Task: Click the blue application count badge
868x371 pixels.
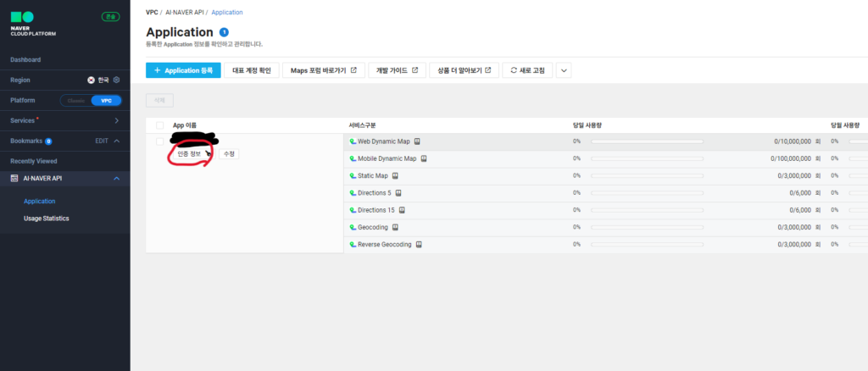Action: point(224,32)
